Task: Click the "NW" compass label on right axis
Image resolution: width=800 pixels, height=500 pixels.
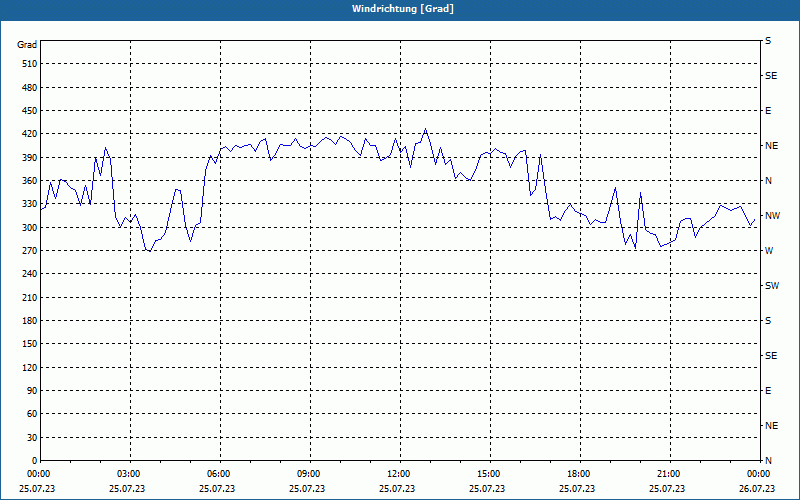Action: coord(772,216)
